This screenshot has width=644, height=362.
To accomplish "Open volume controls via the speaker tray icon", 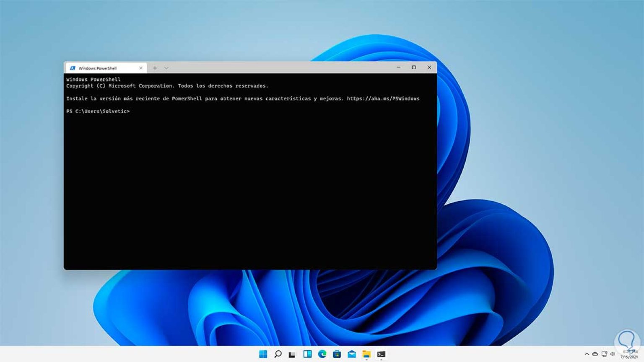I will (x=613, y=353).
